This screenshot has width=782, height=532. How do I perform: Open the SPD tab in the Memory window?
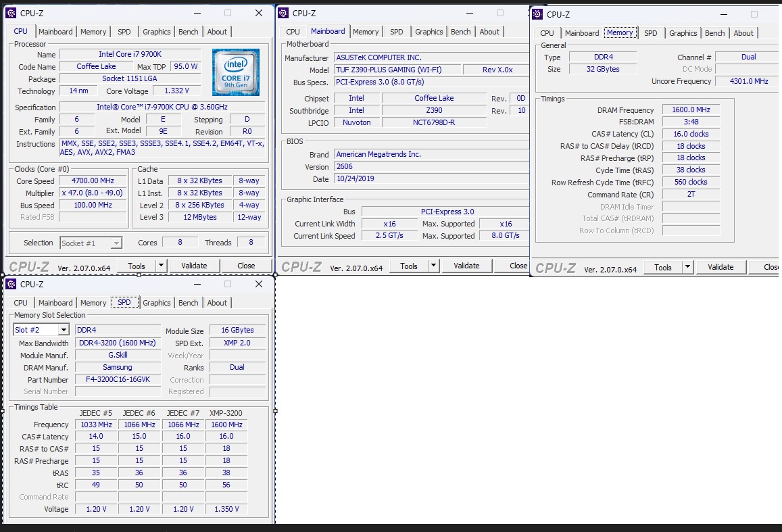[x=651, y=33]
